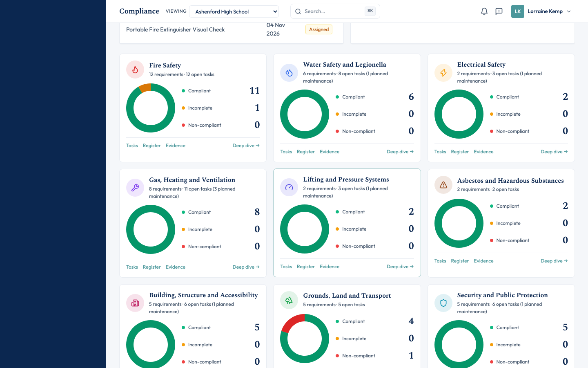
Task: Open Fire Safety Evidence link
Action: pos(176,146)
